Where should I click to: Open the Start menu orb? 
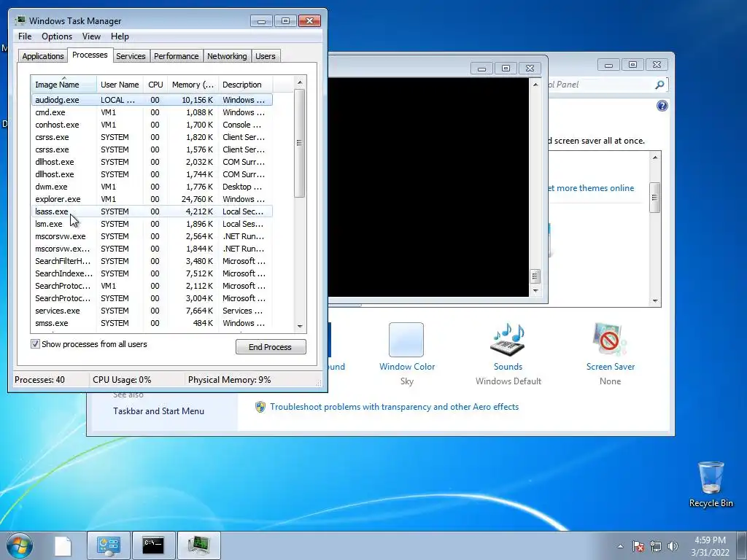tap(19, 545)
